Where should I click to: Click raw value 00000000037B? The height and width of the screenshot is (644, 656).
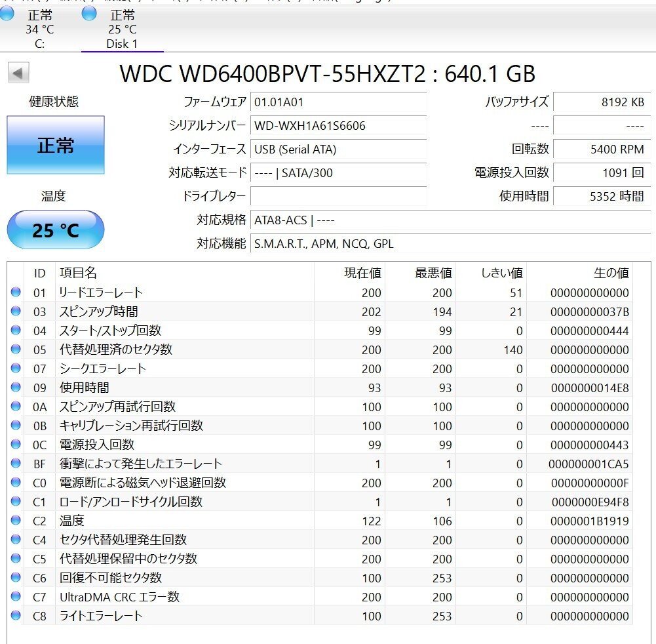pyautogui.click(x=589, y=312)
